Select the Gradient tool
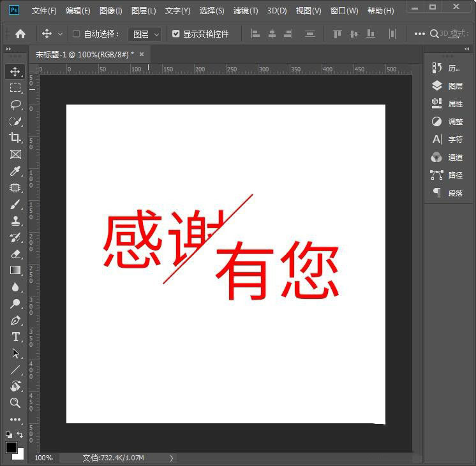The width and height of the screenshot is (476, 466). [x=15, y=270]
